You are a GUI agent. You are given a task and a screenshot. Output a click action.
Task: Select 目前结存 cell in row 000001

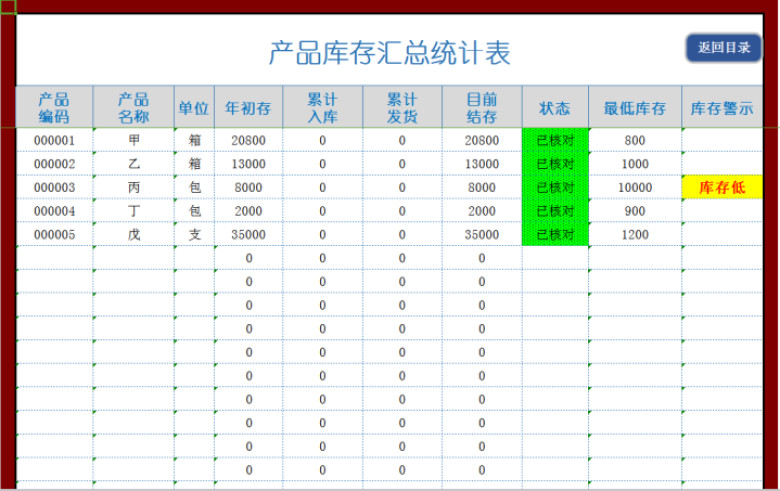[x=482, y=140]
